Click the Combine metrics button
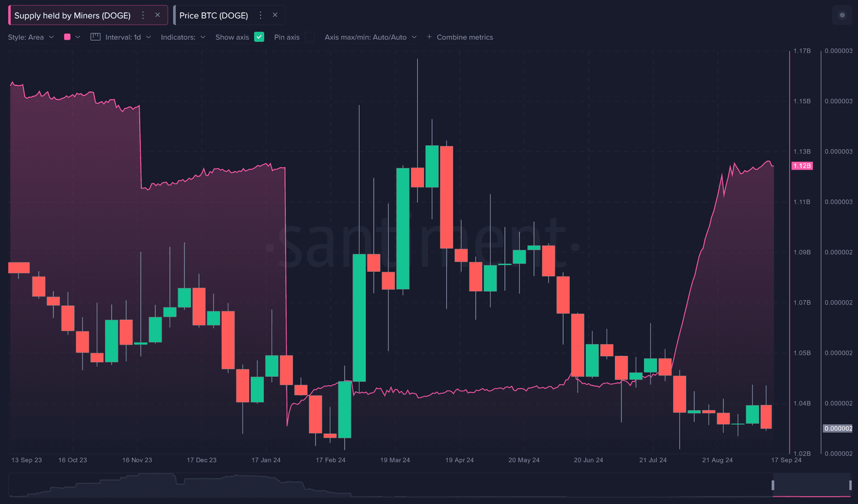This screenshot has width=858, height=504. (x=465, y=37)
